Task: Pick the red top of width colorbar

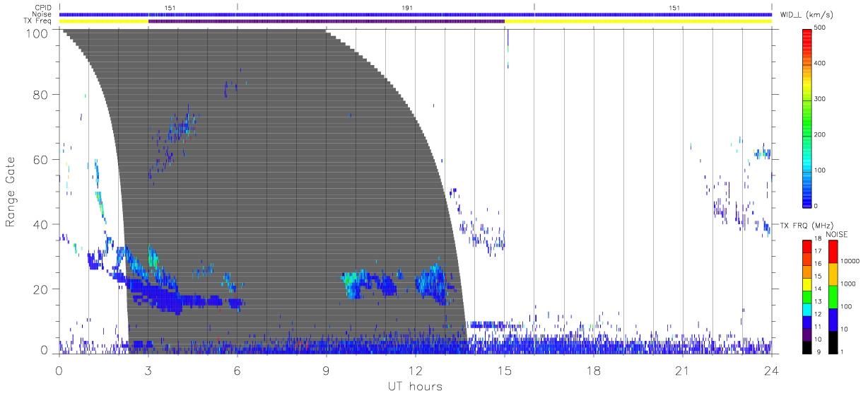Action: tap(807, 37)
